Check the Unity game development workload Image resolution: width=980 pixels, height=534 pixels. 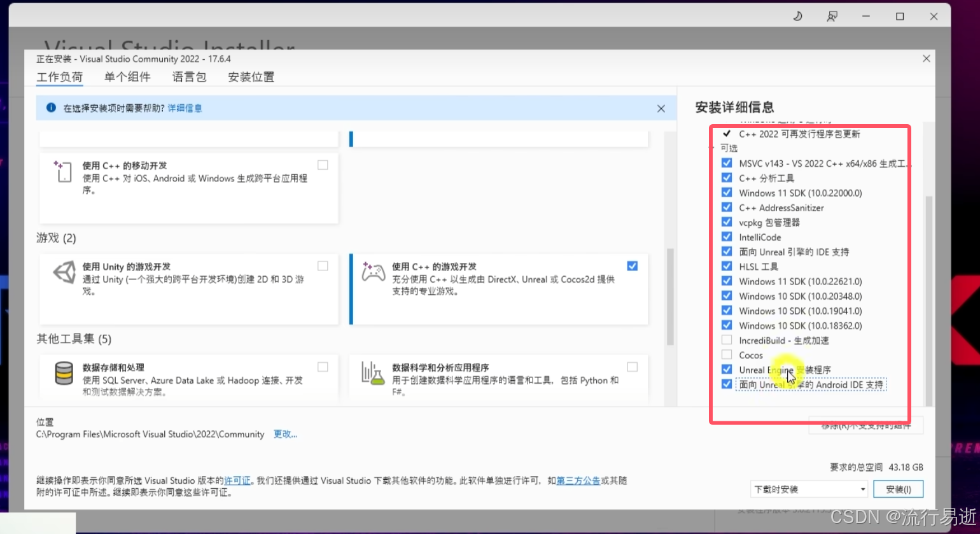323,266
